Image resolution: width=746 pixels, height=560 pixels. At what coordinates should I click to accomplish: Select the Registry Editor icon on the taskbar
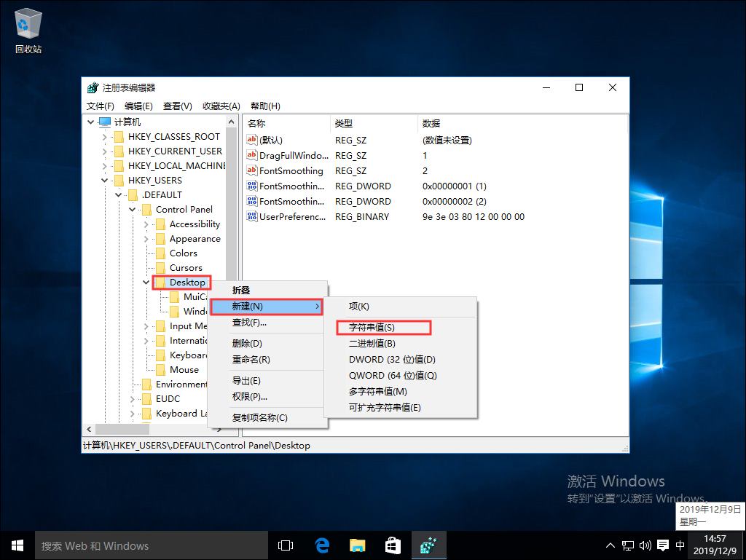[x=429, y=545]
